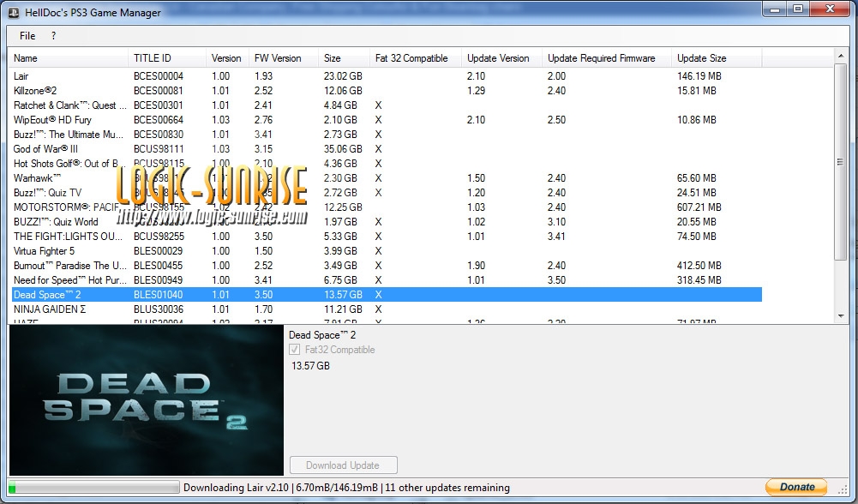
Task: Sort by the Update Version column header
Action: click(x=501, y=58)
